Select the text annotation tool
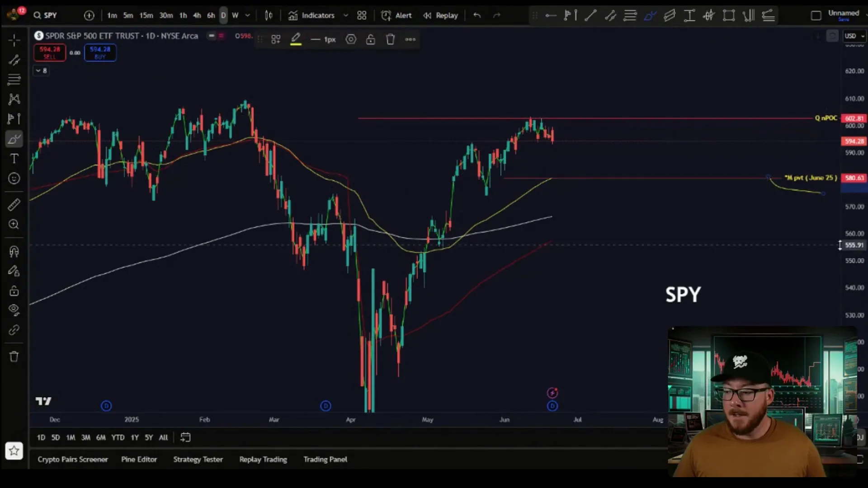Screen dimensions: 868x488 click(x=14, y=159)
